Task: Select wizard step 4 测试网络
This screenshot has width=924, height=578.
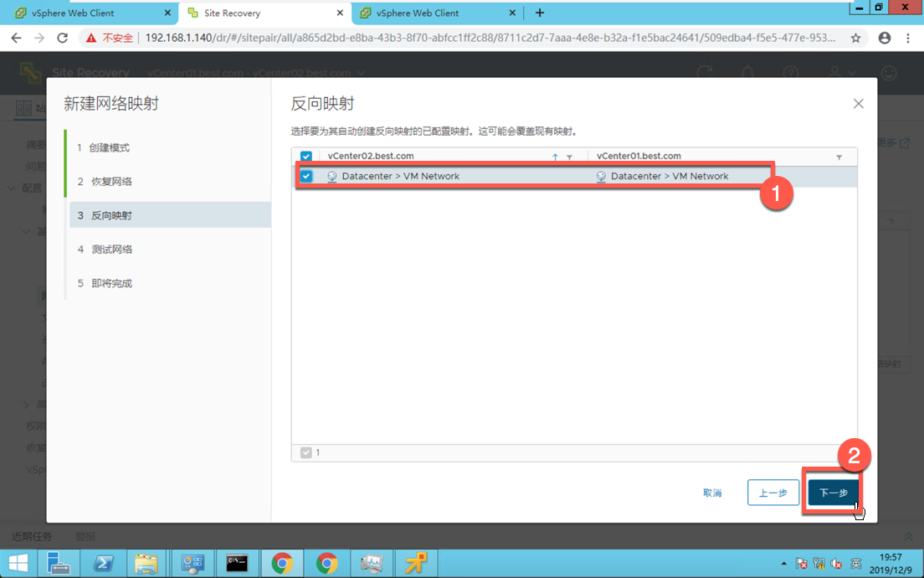Action: point(105,250)
